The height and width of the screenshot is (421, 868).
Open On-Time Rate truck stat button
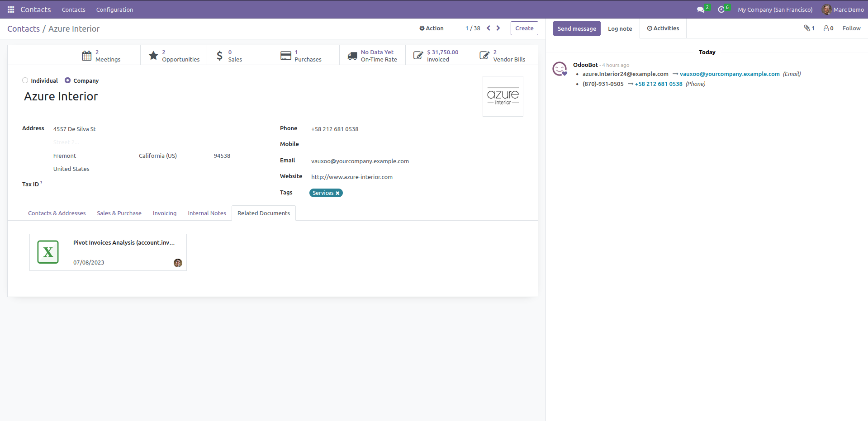pos(372,56)
